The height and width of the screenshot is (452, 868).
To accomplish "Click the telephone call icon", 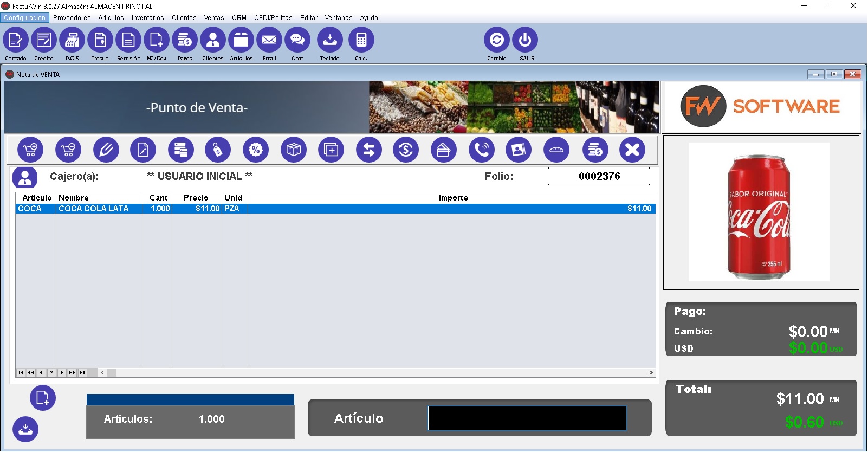I will 482,150.
